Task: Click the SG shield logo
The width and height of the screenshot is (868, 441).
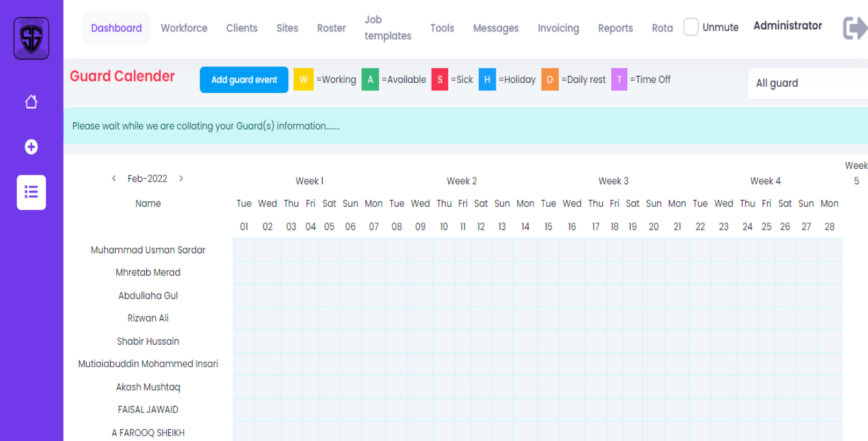Action: [x=32, y=39]
